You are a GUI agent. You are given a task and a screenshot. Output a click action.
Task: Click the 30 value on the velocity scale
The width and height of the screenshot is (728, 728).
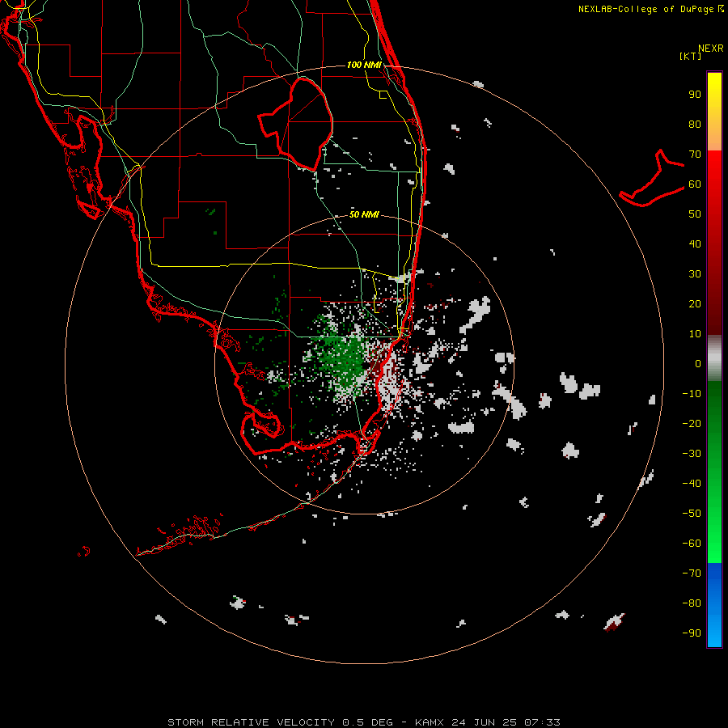pyautogui.click(x=695, y=274)
